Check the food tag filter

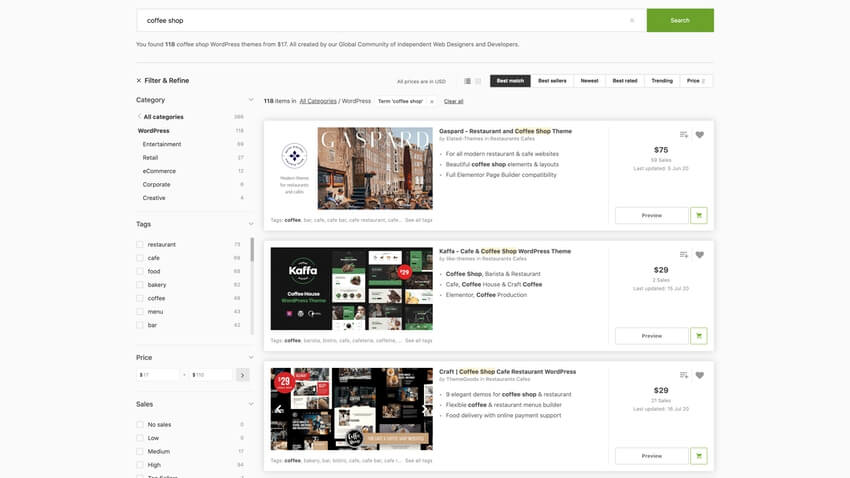pos(140,271)
